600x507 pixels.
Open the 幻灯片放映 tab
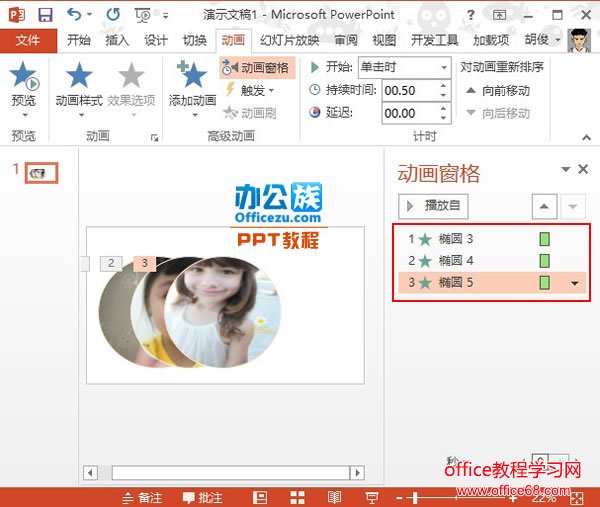290,40
